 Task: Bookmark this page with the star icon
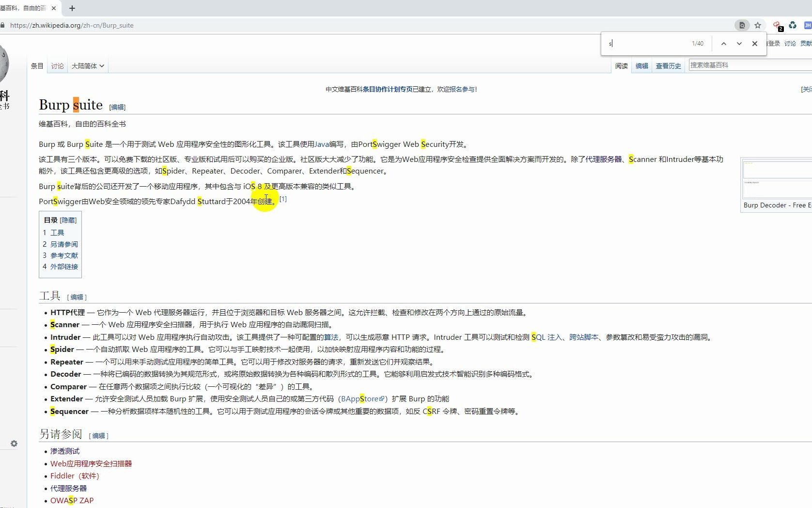(758, 25)
